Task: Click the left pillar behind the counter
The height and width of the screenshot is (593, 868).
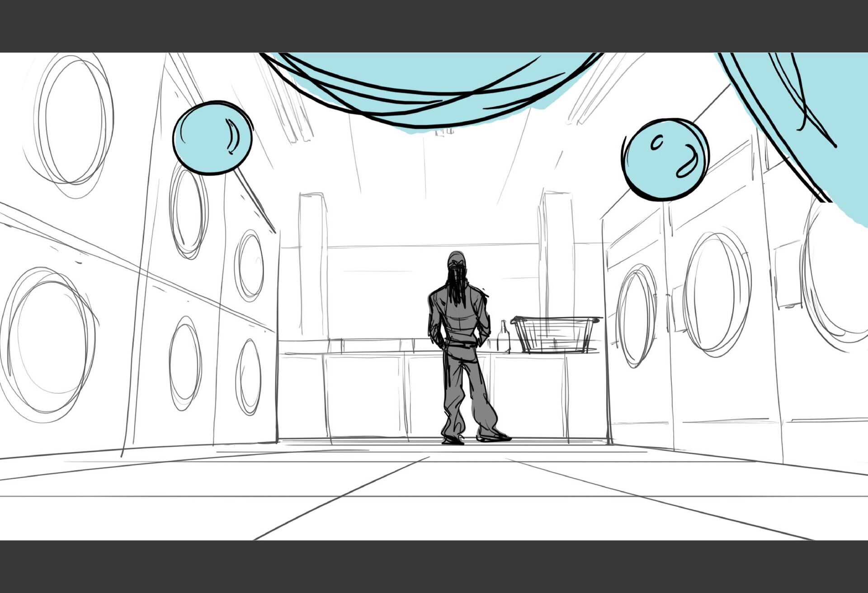Action: (313, 264)
